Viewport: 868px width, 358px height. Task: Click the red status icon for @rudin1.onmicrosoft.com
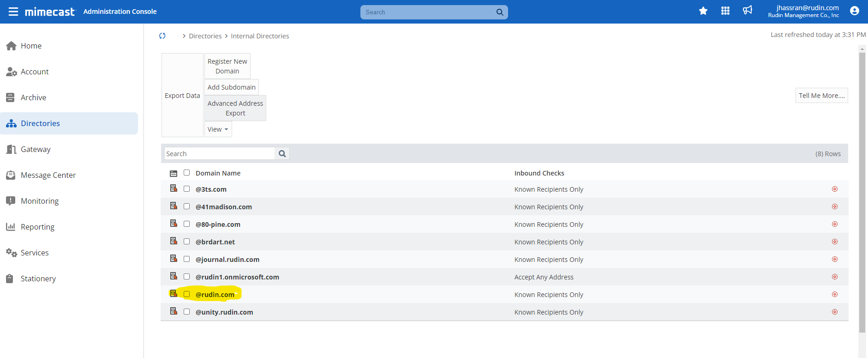click(835, 277)
